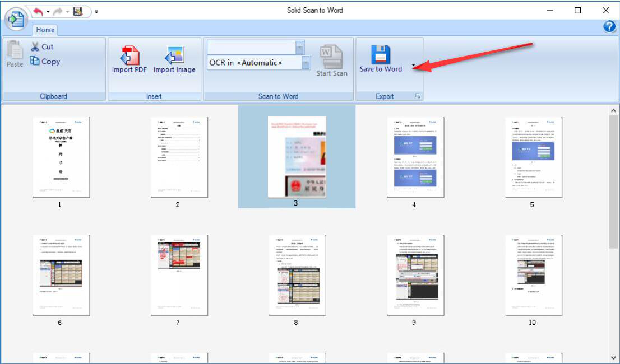Click the Start Scan button

coord(332,60)
